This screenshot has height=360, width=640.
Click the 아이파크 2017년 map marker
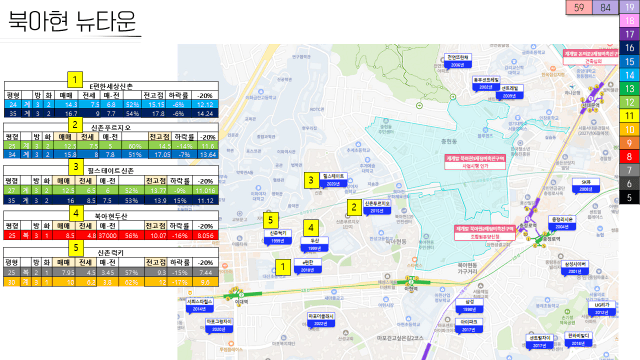point(469,326)
